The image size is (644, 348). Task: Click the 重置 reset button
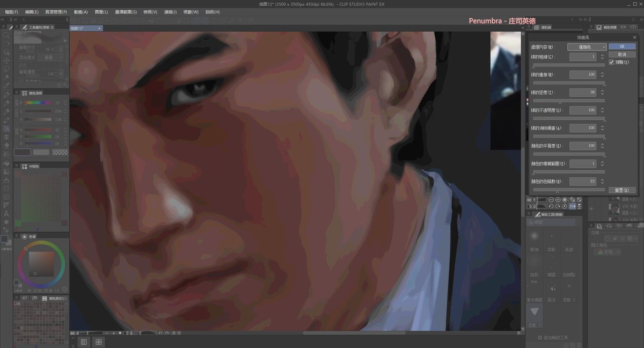622,190
